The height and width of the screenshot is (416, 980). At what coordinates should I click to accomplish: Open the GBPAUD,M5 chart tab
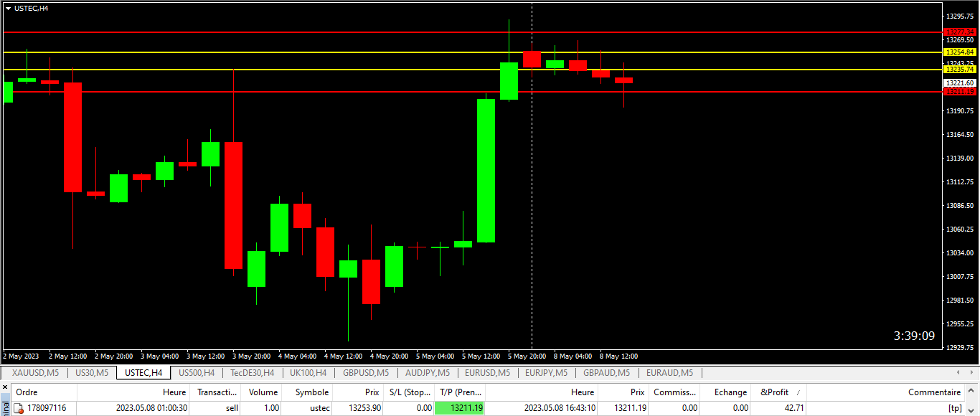click(x=606, y=373)
